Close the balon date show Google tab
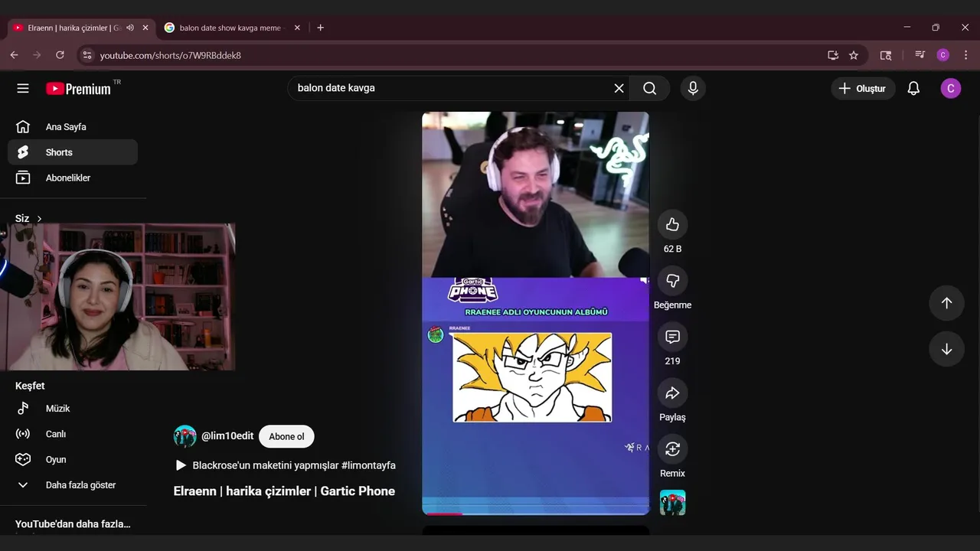 [297, 28]
